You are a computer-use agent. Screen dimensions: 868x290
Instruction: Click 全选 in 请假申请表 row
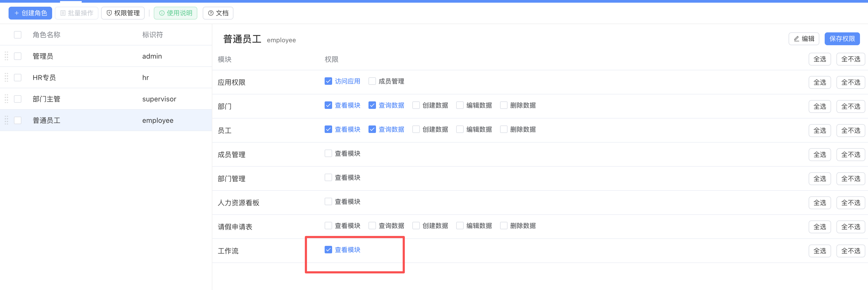pyautogui.click(x=820, y=227)
